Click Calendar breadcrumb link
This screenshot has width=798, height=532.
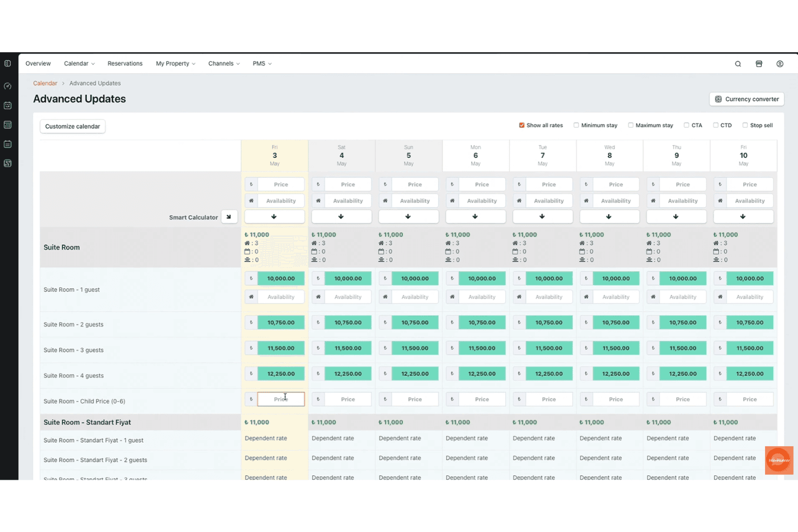click(45, 83)
